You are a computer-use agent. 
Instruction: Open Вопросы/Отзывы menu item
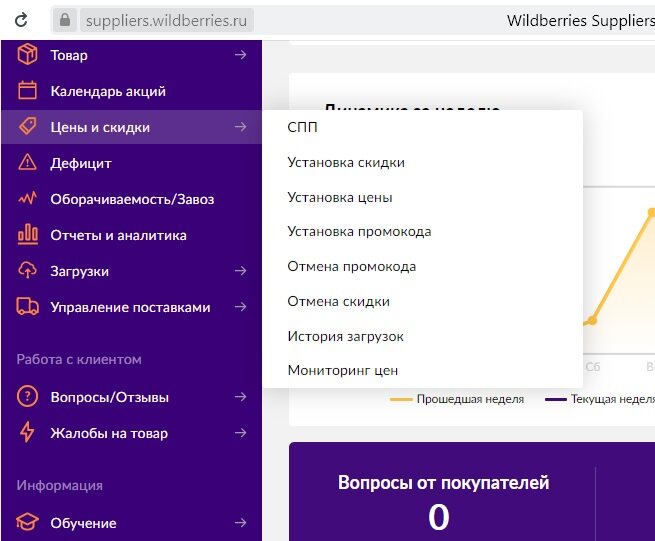tap(109, 397)
